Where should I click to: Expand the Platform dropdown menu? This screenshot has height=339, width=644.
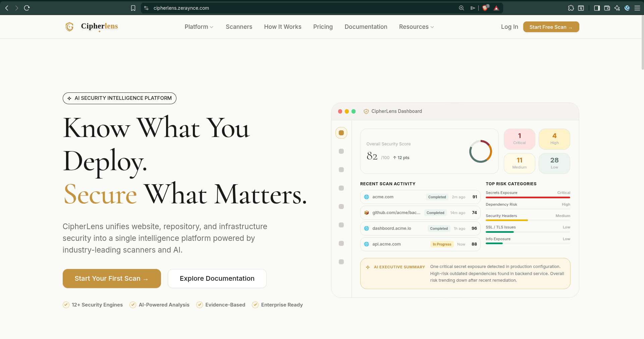(199, 27)
